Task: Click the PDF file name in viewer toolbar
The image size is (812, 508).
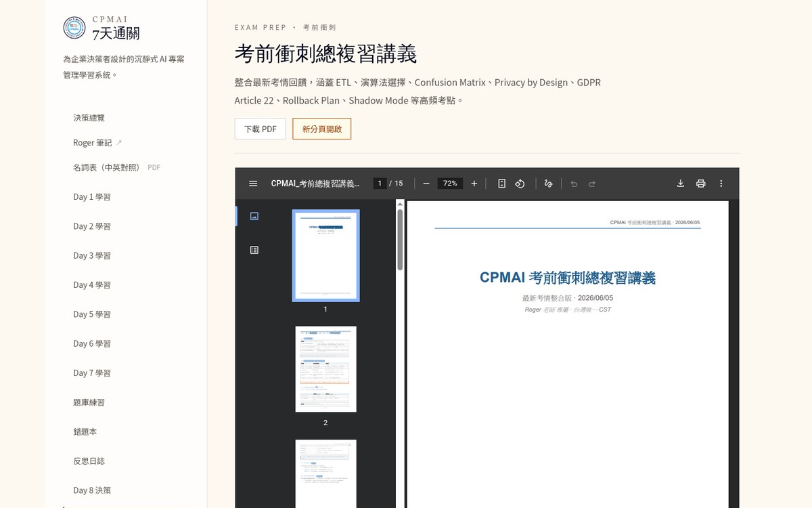Action: point(316,184)
